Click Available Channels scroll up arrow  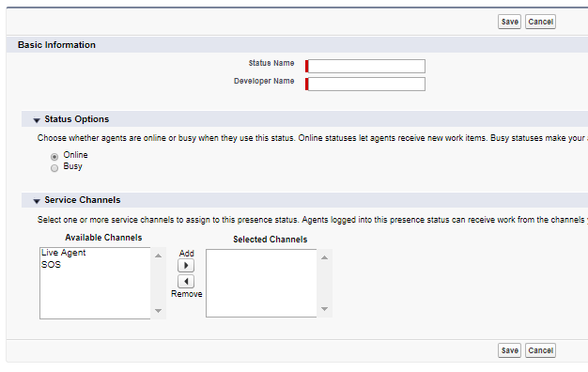tap(158, 256)
